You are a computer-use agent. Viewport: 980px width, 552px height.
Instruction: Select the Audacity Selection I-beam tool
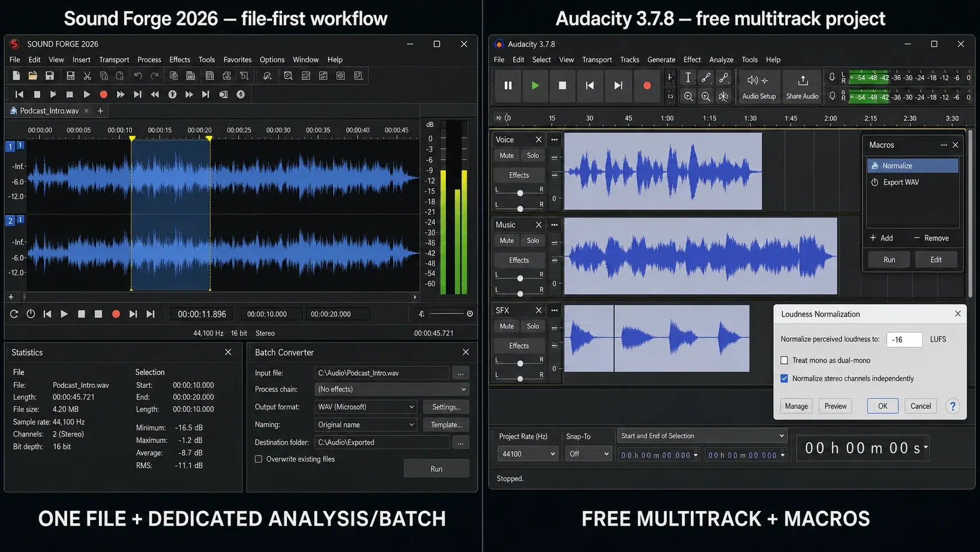(688, 77)
